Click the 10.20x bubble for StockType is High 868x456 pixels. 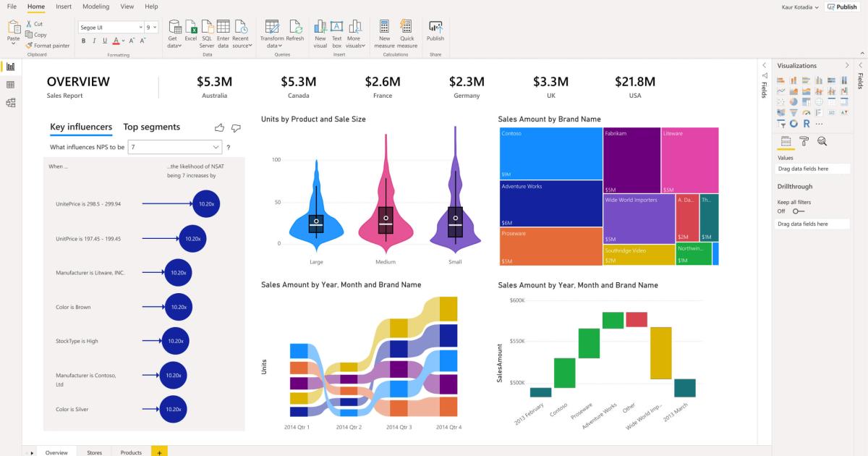174,341
